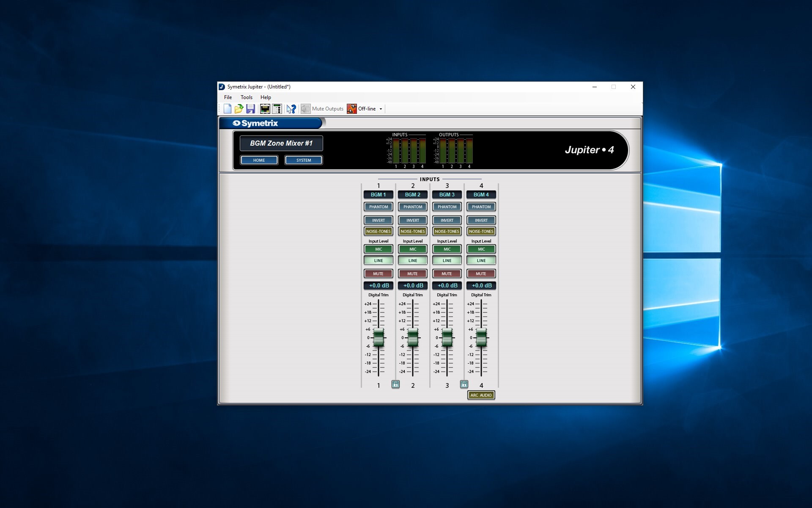
Task: Click the New file toolbar icon
Action: tap(228, 109)
